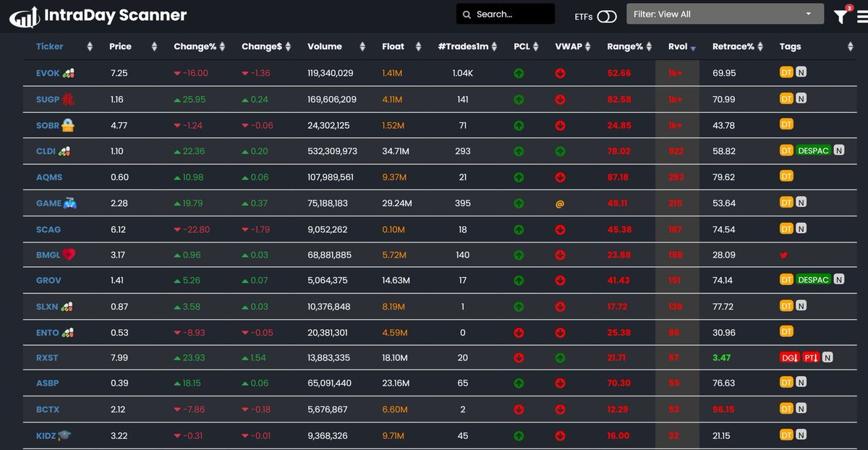Click RXST retrace value 3.47

pyautogui.click(x=723, y=357)
